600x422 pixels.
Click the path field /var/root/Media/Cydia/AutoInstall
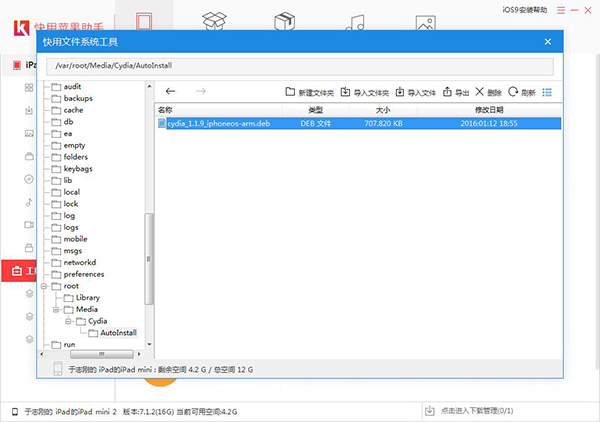tap(300, 66)
